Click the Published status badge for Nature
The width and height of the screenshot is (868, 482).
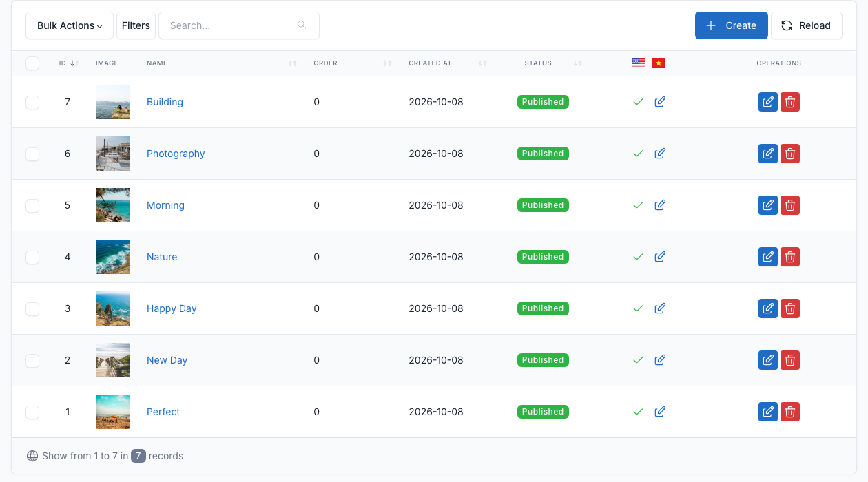click(x=543, y=257)
